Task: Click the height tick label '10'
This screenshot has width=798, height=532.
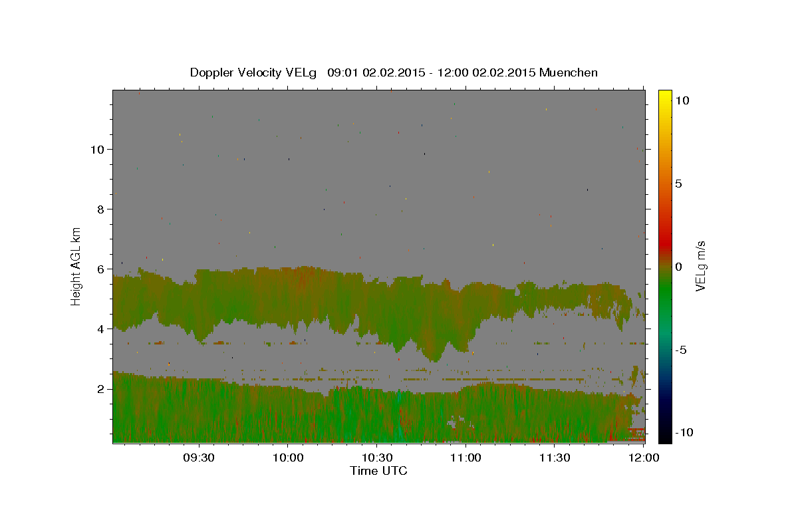Action: point(96,149)
